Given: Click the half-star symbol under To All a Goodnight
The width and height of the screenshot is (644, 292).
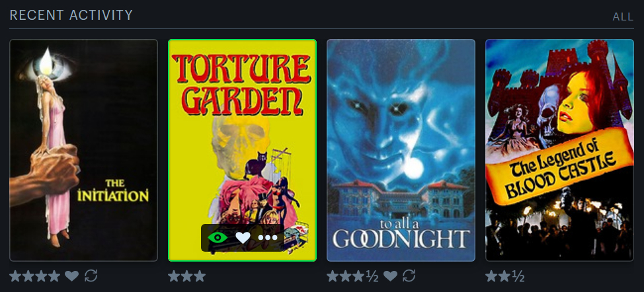Looking at the screenshot, I should (372, 277).
